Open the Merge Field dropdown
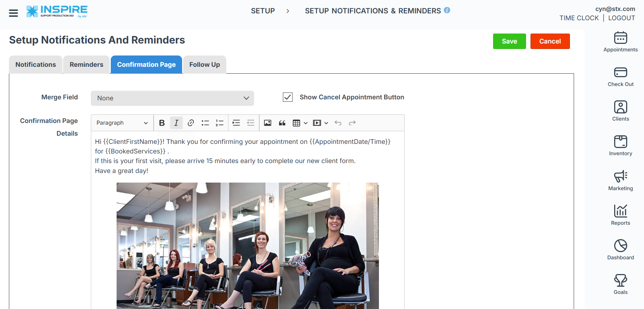Screen dimensions: 644x309 coord(172,98)
